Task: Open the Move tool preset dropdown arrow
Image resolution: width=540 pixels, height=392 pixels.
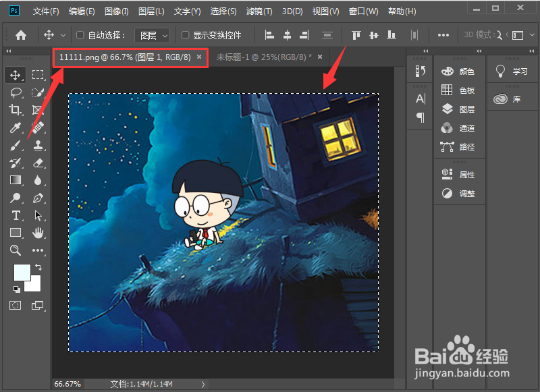Action: click(x=63, y=35)
